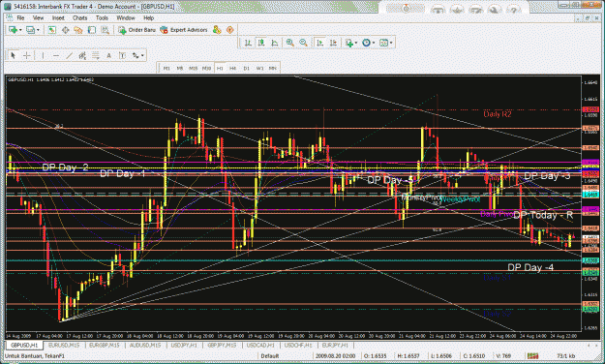Zoom out of the chart
Viewport: 605px width, 364px height.
tap(303, 43)
